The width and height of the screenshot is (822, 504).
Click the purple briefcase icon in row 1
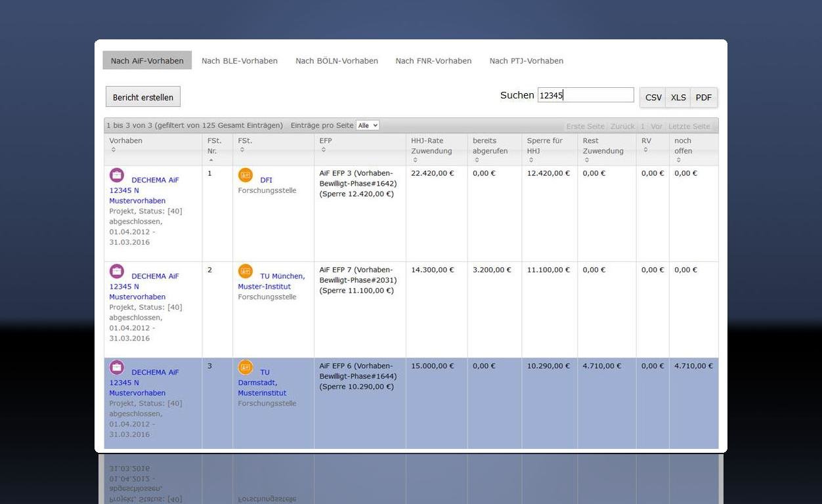pyautogui.click(x=117, y=175)
